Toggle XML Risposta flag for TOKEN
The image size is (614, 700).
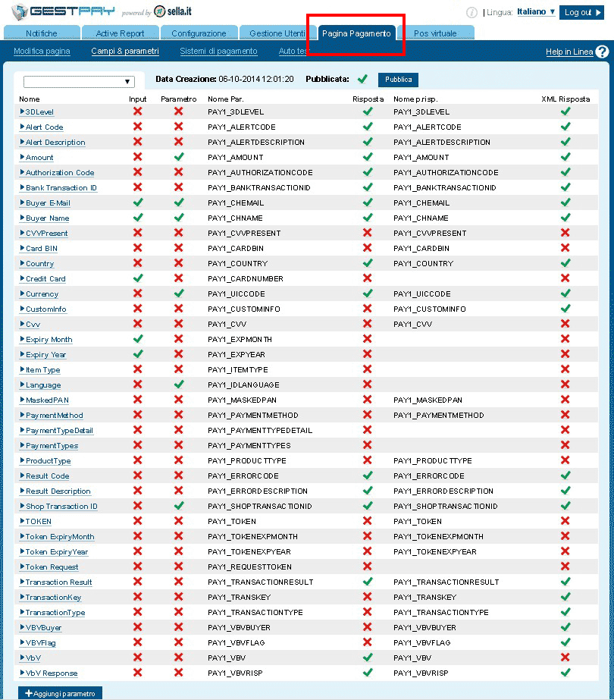565,521
